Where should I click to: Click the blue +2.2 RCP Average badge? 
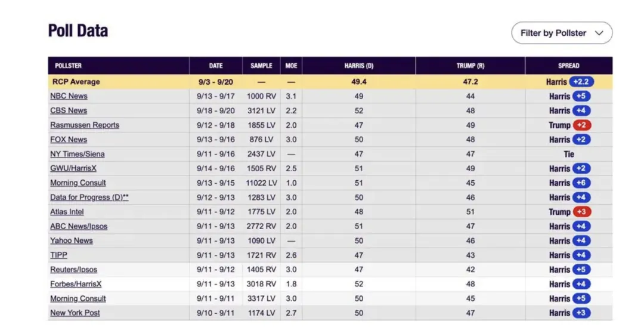point(581,82)
